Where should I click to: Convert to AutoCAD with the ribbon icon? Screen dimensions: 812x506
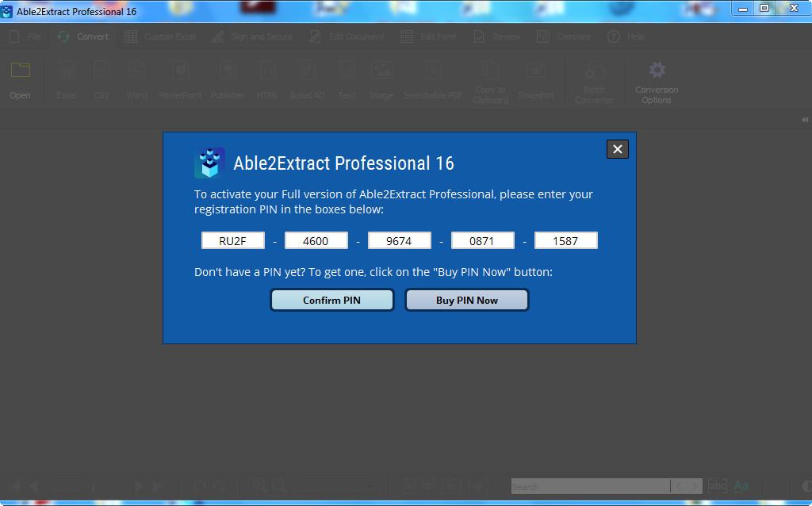point(307,70)
